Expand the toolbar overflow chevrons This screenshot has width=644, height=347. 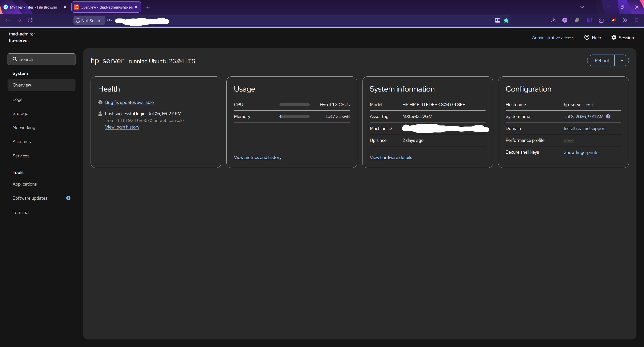tap(625, 20)
